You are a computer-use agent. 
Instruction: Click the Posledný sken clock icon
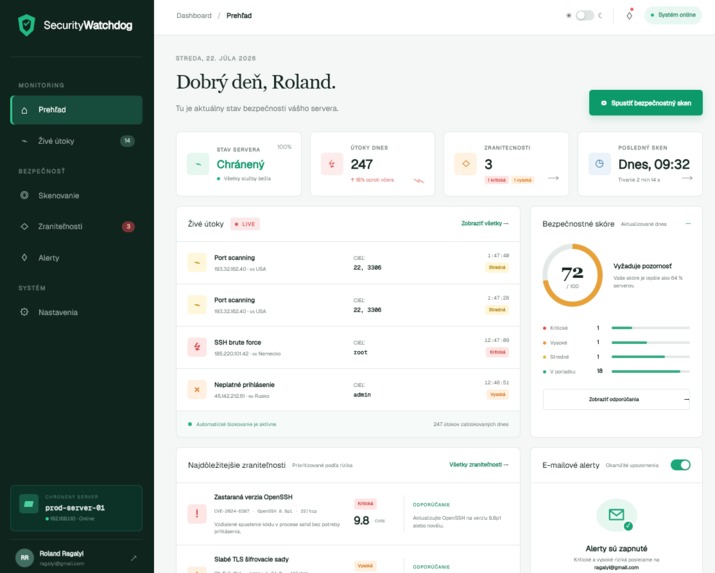click(x=600, y=164)
